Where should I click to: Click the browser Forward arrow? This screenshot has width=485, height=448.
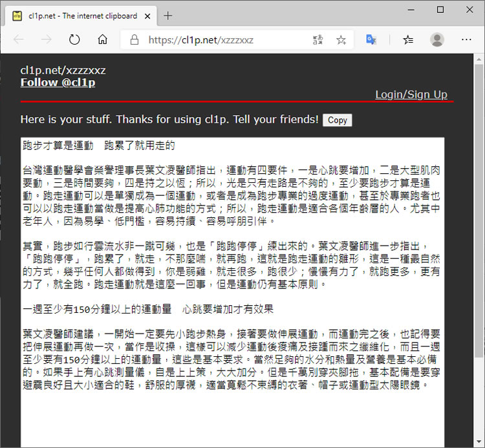tap(47, 39)
